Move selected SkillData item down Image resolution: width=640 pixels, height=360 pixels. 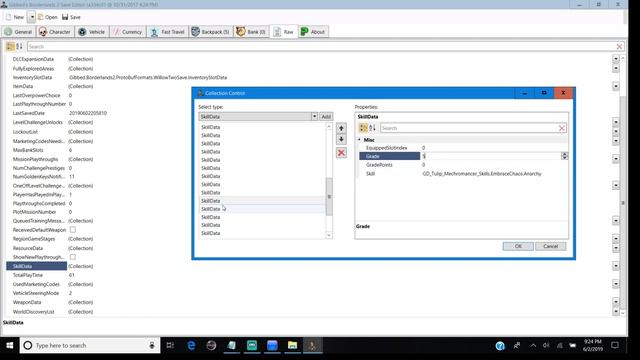[x=341, y=140]
